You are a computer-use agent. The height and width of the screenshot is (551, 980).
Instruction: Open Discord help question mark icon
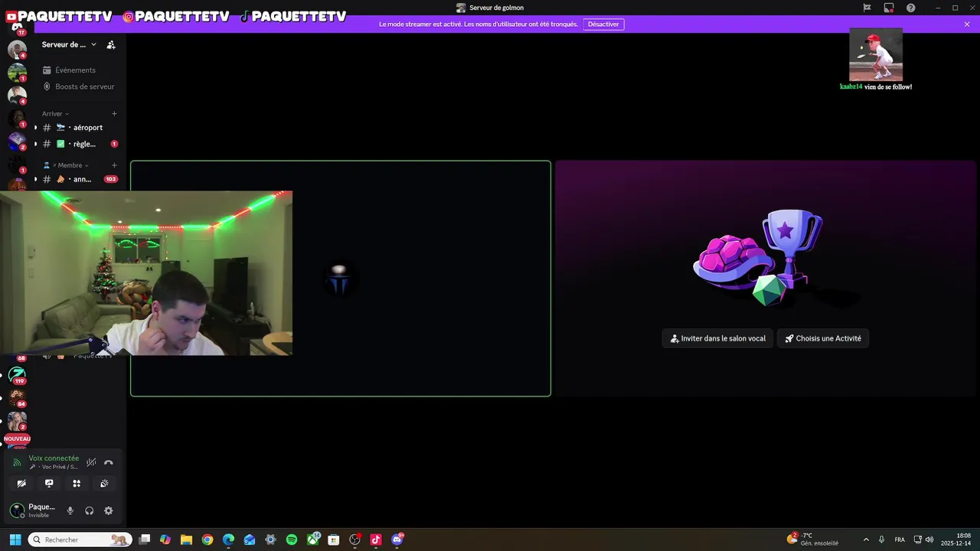pyautogui.click(x=911, y=8)
